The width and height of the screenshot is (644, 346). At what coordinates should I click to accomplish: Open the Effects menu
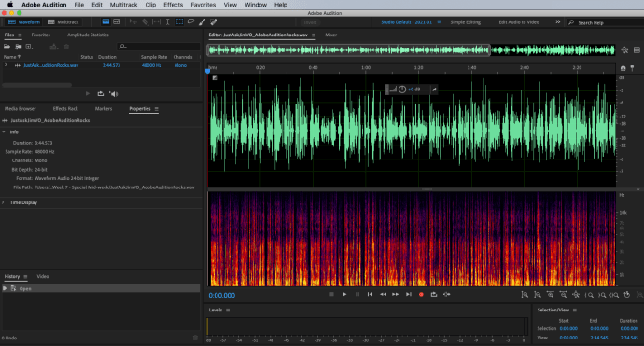(x=173, y=5)
